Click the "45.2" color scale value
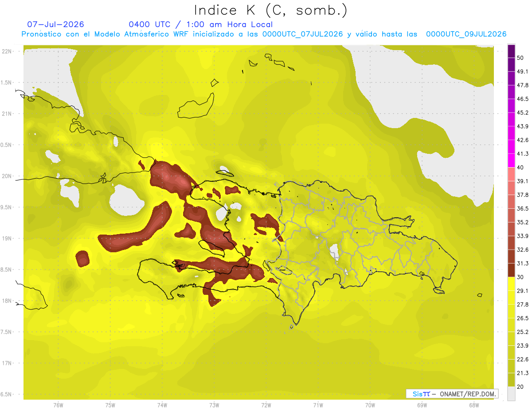 (x=523, y=113)
